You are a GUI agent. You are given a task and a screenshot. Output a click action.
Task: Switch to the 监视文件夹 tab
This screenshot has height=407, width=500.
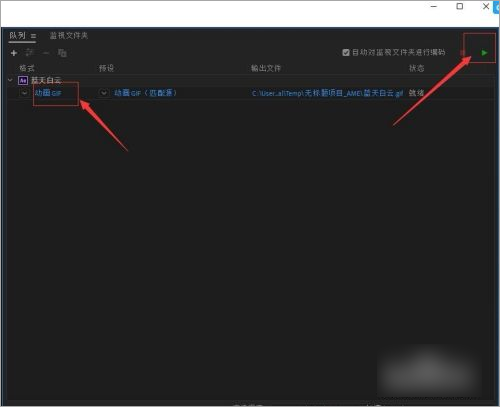69,35
